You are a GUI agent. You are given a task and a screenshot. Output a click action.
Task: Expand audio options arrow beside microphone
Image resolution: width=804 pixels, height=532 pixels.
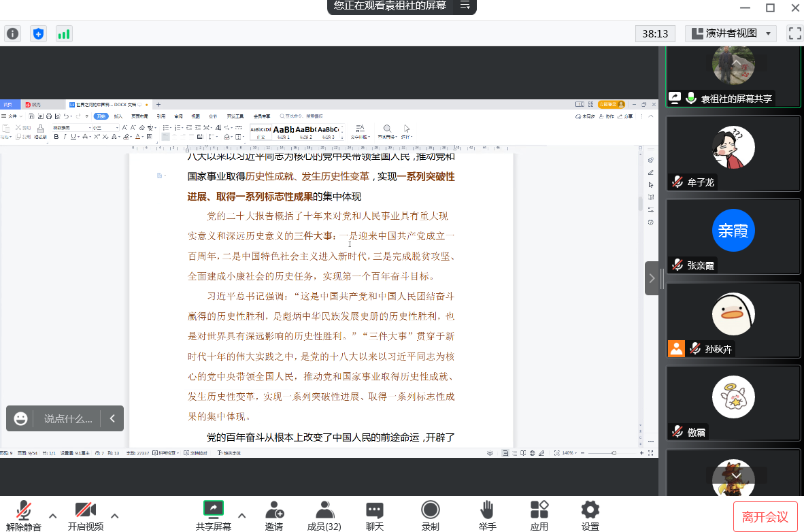click(x=52, y=515)
